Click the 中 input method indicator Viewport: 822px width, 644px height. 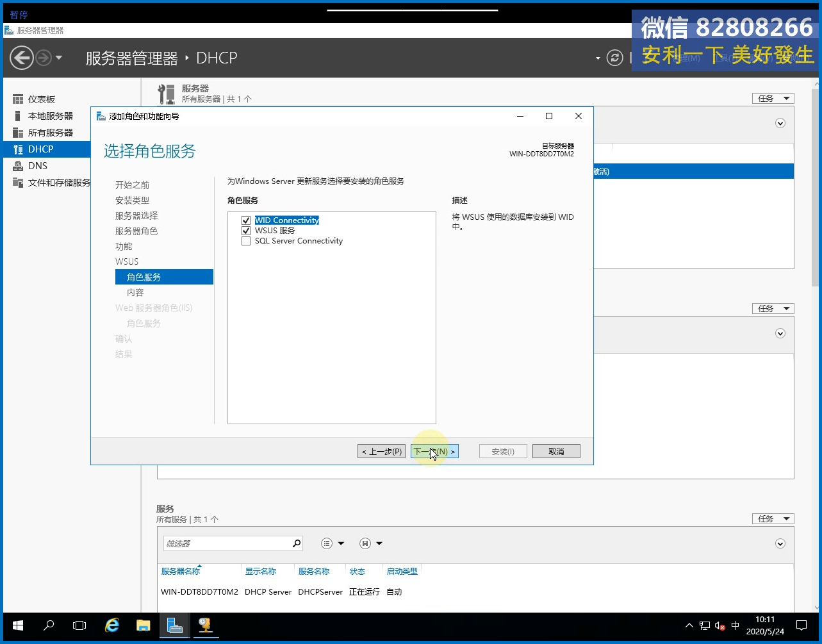click(x=736, y=625)
